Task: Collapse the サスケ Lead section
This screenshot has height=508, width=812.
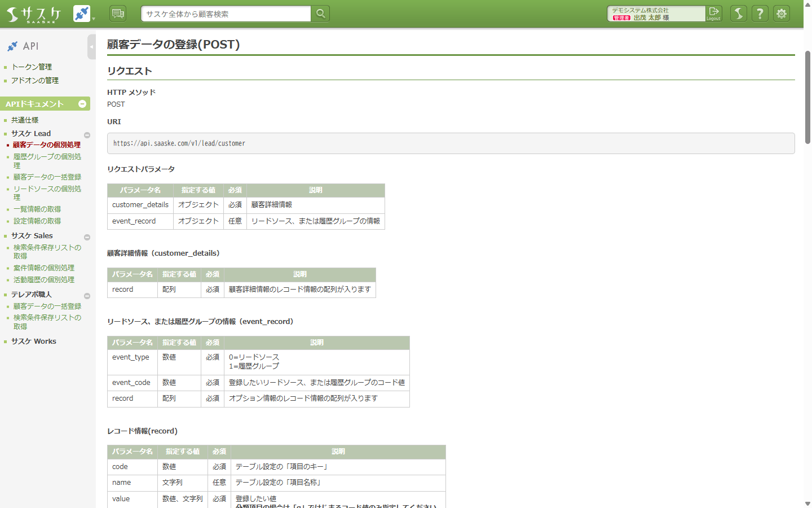Action: [x=87, y=135]
